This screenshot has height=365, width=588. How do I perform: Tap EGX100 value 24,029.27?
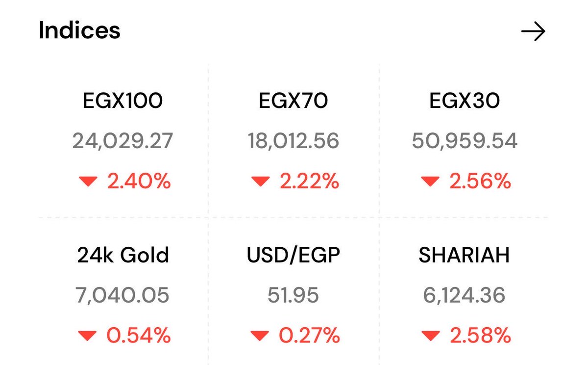pyautogui.click(x=122, y=141)
